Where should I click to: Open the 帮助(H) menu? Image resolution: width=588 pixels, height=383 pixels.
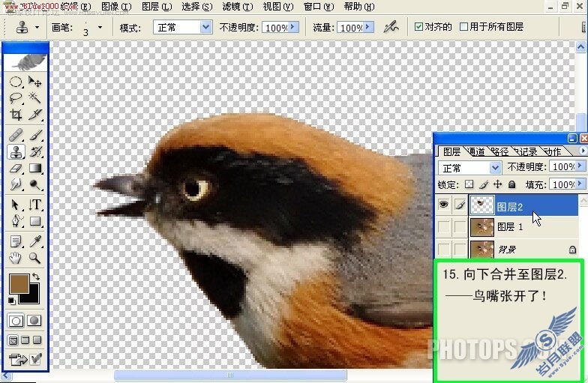point(359,7)
